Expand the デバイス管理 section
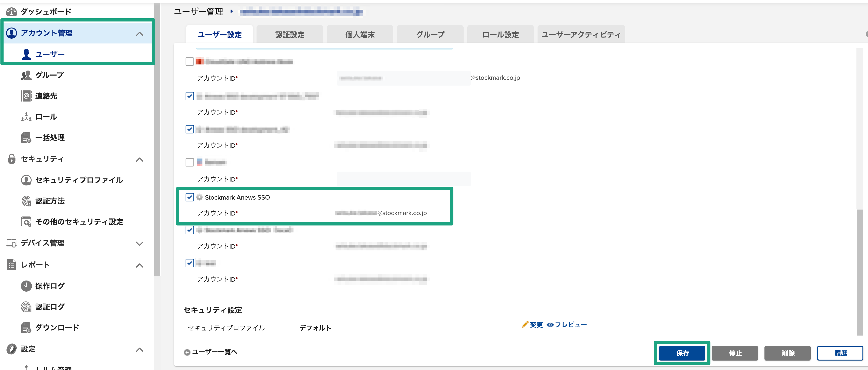Screen dimensions: 868x370 140,244
